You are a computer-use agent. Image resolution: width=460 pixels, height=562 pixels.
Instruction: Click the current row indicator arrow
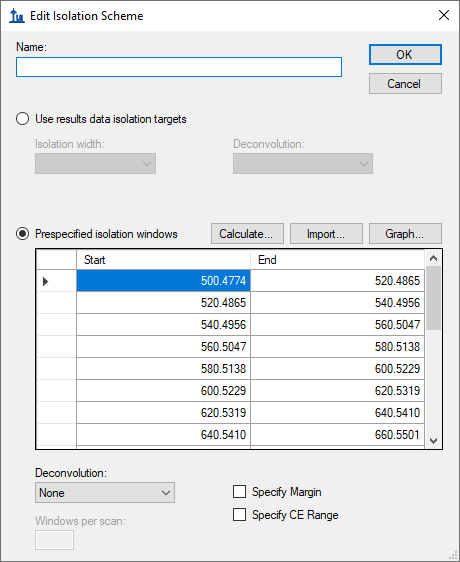46,281
